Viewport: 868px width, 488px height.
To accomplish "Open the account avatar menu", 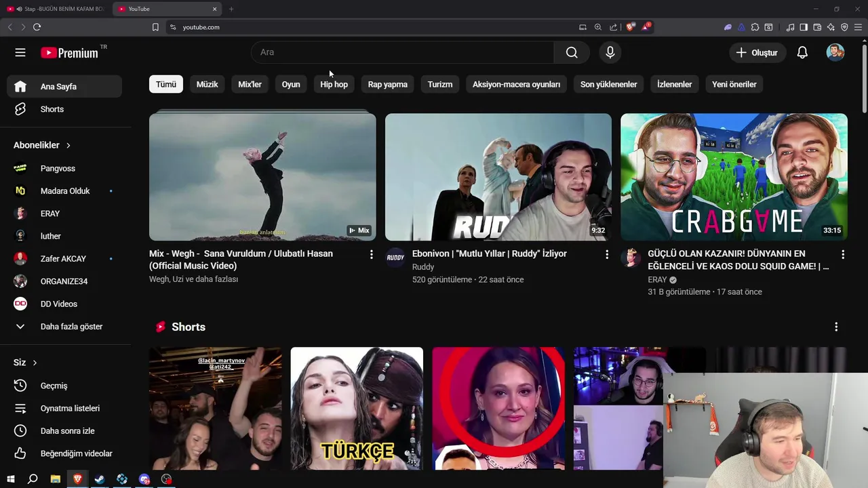I will click(x=835, y=52).
